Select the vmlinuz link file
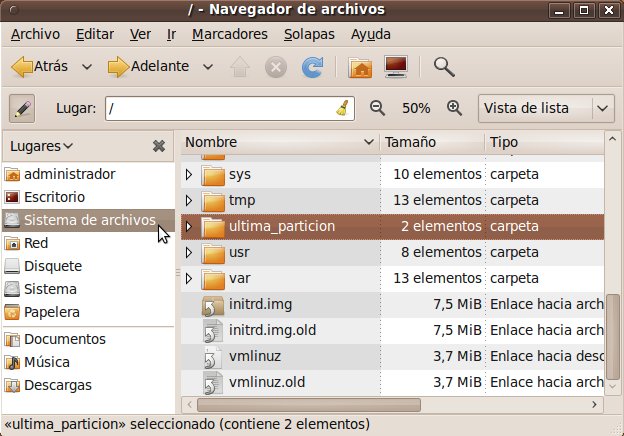The height and width of the screenshot is (436, 624). 392,356
